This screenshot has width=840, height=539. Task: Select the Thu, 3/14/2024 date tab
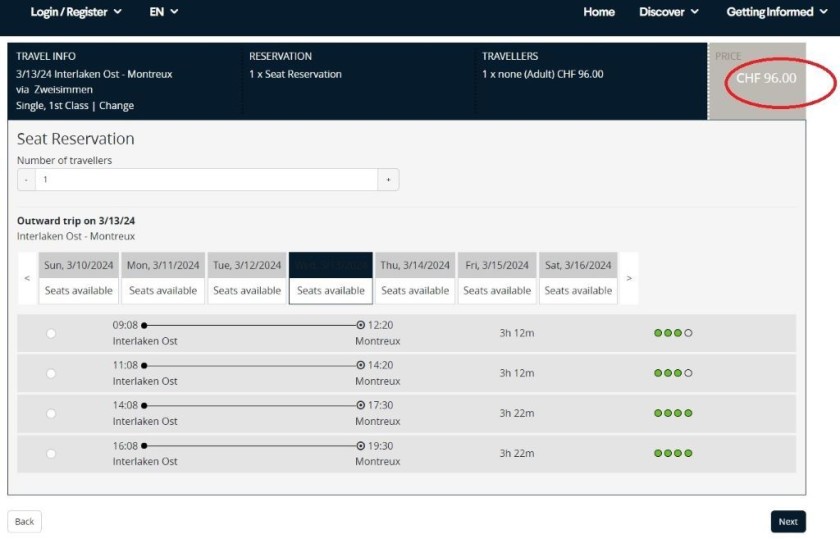(415, 278)
